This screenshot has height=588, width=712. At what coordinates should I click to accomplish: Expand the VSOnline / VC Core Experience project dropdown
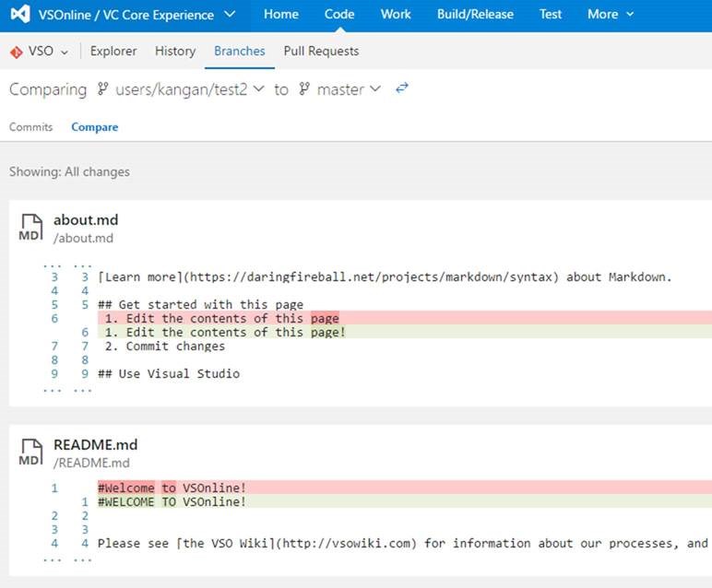pyautogui.click(x=230, y=14)
